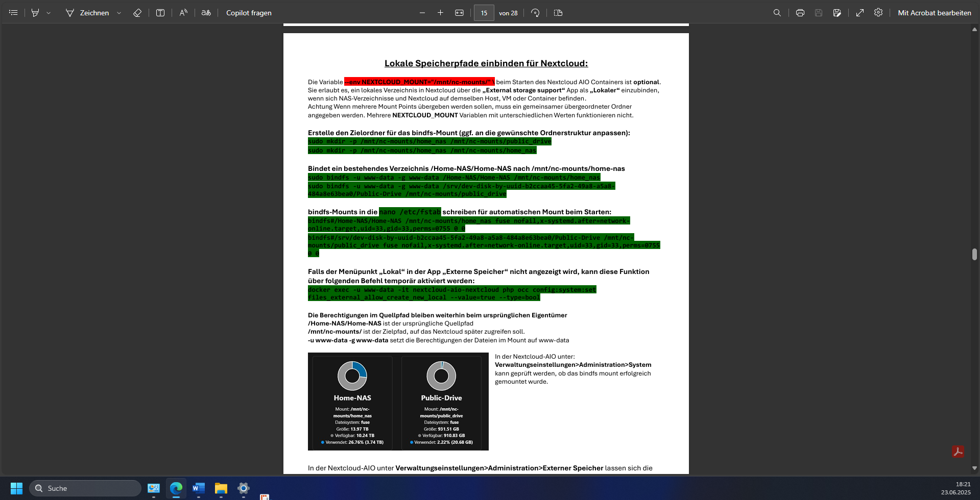Open the translate tool
Image resolution: width=980 pixels, height=500 pixels.
206,13
